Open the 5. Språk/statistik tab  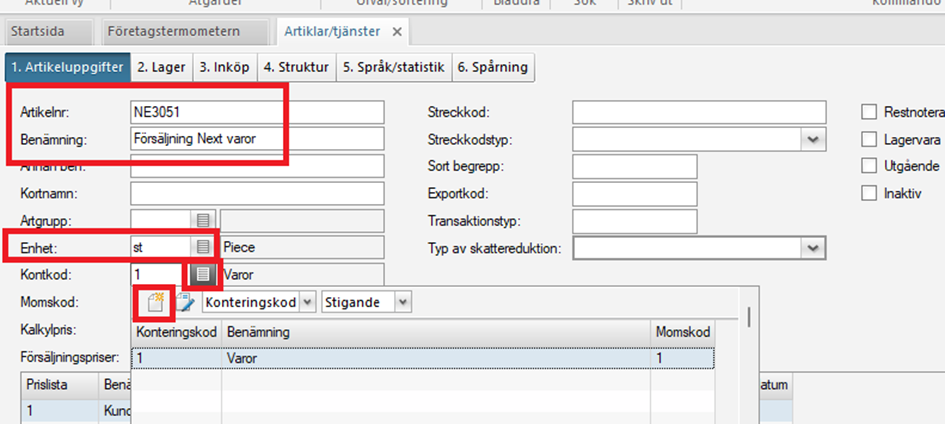pyautogui.click(x=393, y=67)
